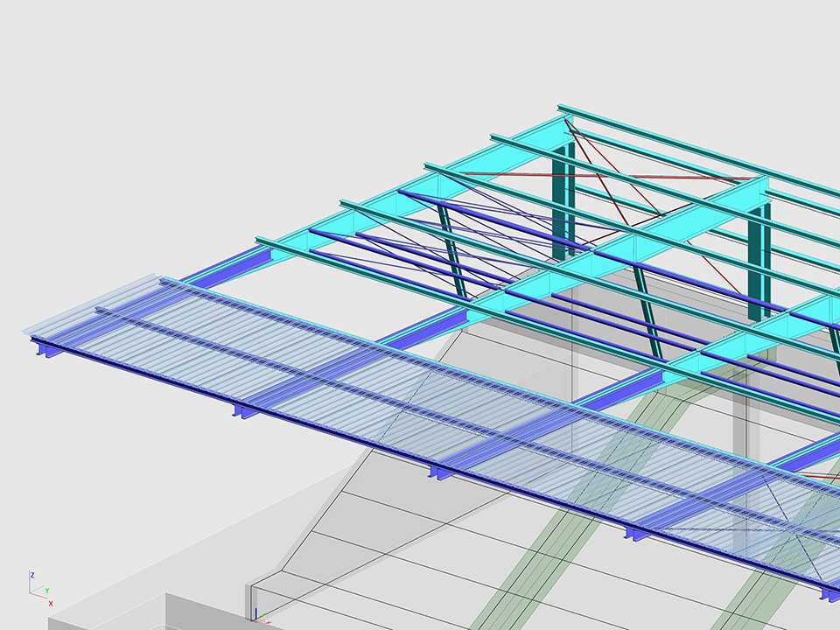Select the right vertical dark teal column
This screenshot has height=630, width=840.
pos(755,262)
